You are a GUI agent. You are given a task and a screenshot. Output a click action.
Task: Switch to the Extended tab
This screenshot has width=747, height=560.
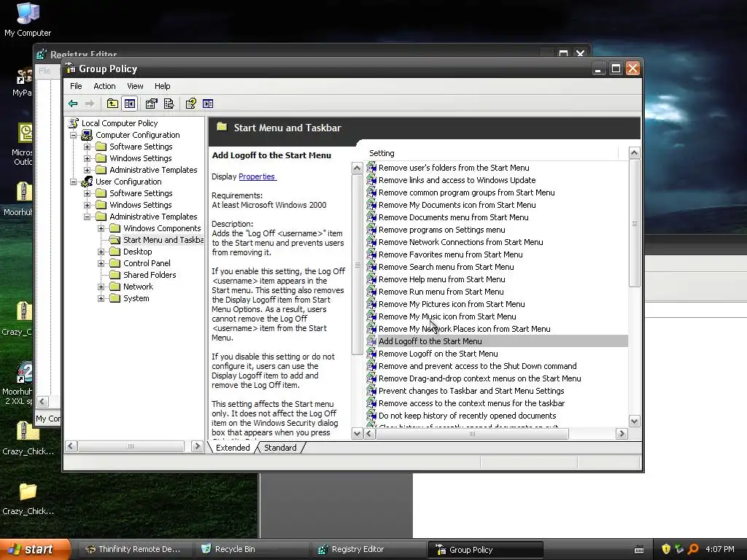pos(233,448)
